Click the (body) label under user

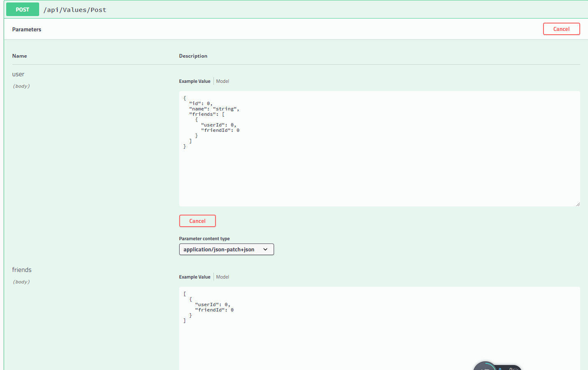pyautogui.click(x=21, y=86)
